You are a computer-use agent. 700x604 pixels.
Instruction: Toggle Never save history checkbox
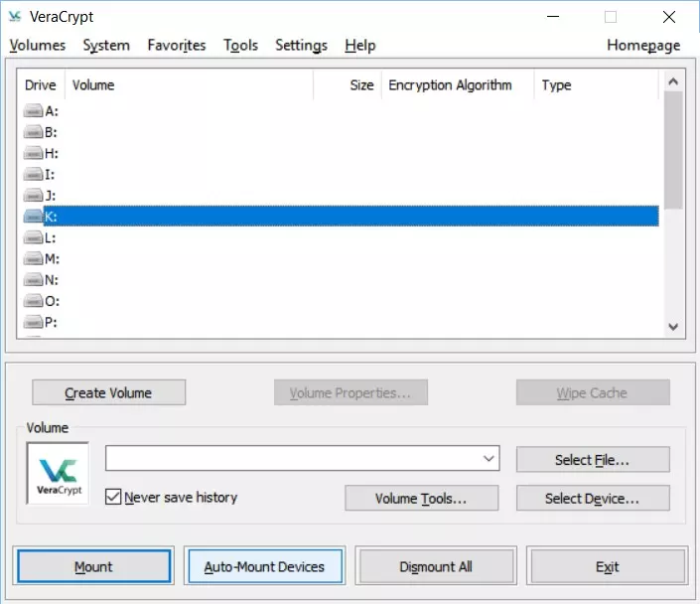point(113,497)
